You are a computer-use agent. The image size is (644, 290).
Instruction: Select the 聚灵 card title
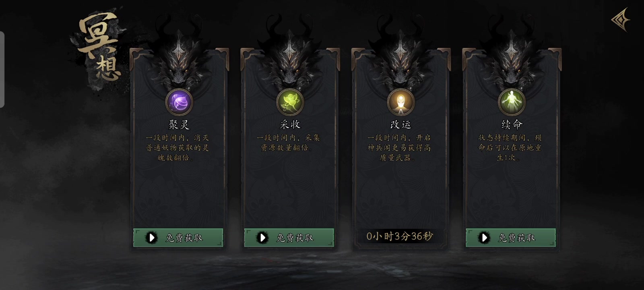(x=179, y=124)
